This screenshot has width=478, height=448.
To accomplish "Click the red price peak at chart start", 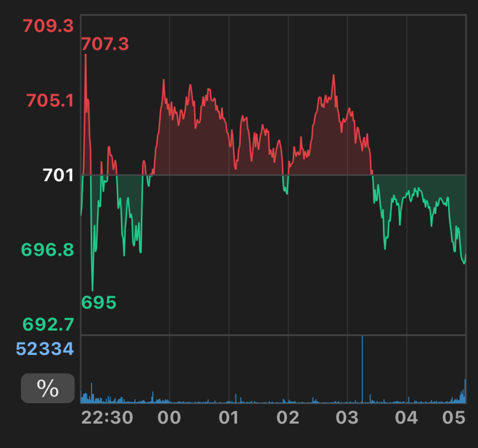I will click(86, 55).
